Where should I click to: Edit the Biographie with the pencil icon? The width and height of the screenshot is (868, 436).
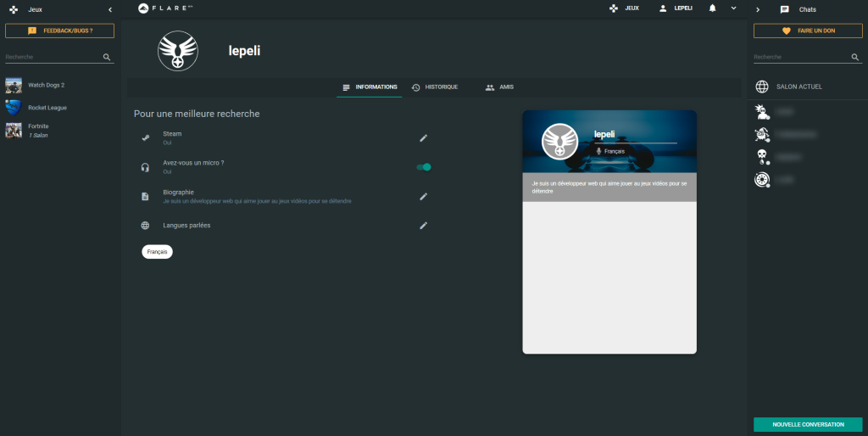[x=424, y=196]
